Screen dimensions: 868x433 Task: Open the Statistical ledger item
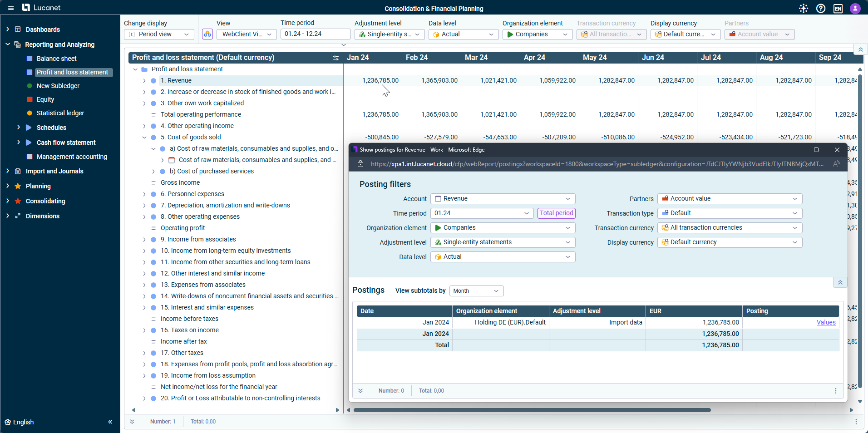60,113
